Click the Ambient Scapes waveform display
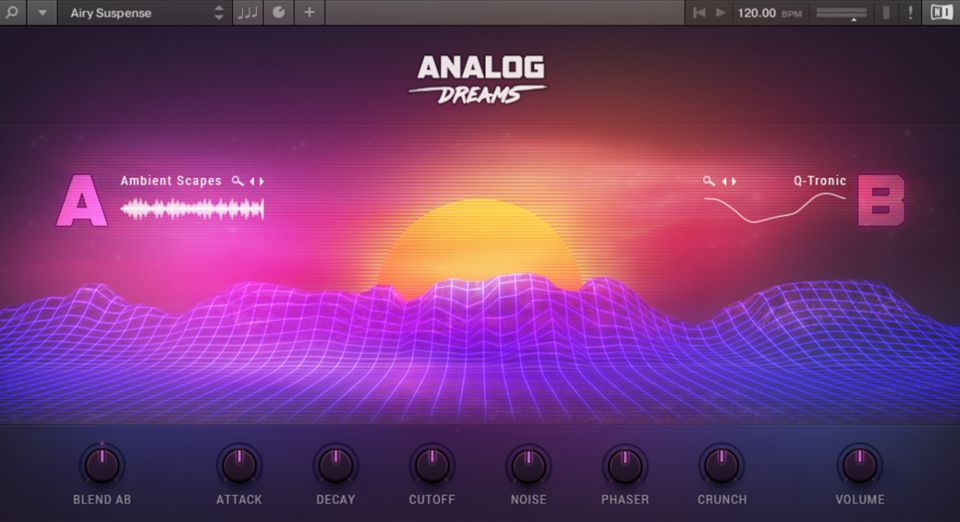Image resolution: width=960 pixels, height=522 pixels. [192, 208]
